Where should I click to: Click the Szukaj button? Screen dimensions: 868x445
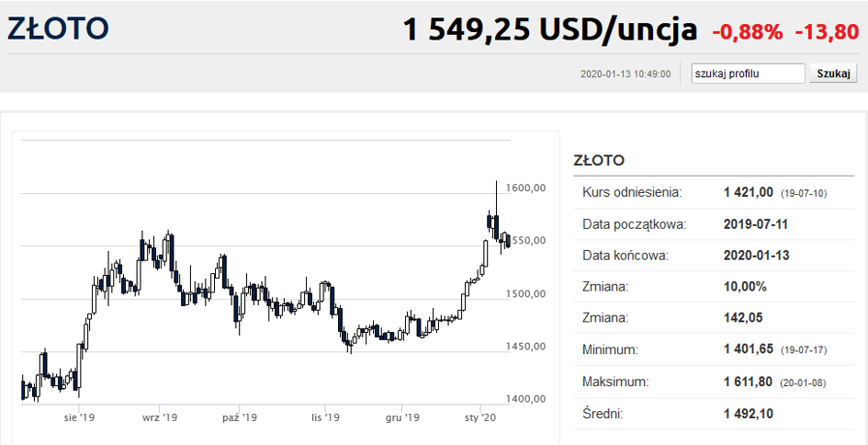(833, 74)
